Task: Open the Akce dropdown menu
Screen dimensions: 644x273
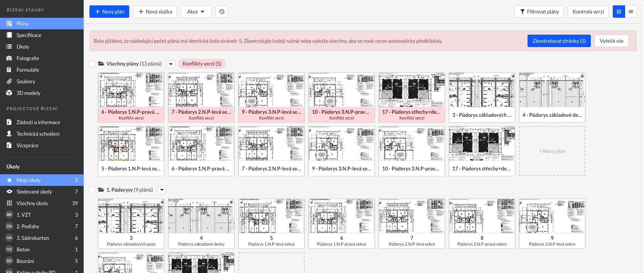Action: coord(196,12)
